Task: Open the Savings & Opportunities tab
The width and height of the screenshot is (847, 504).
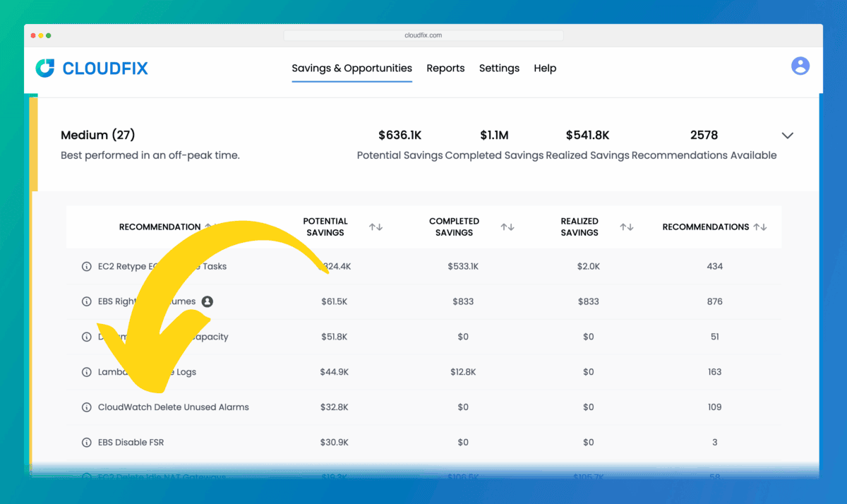Action: tap(352, 68)
